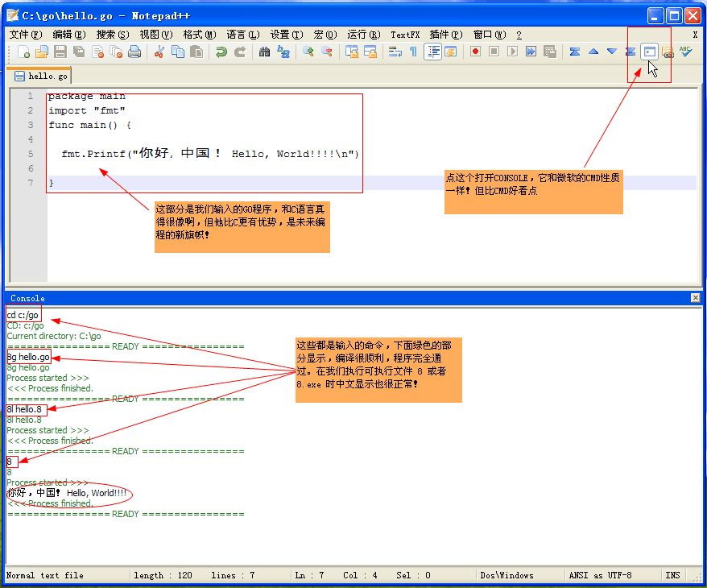
Task: Click the '8l hello.8' command line
Action: (24, 409)
